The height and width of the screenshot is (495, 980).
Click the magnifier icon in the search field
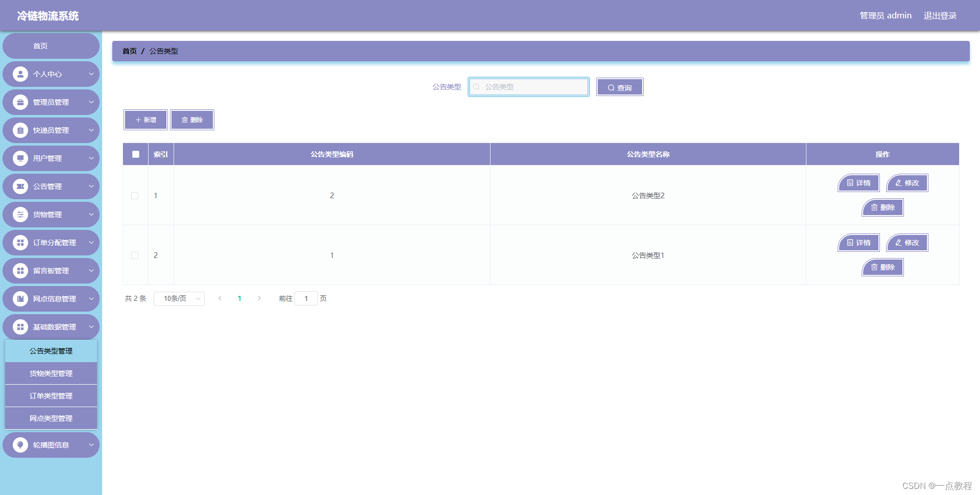click(x=476, y=87)
